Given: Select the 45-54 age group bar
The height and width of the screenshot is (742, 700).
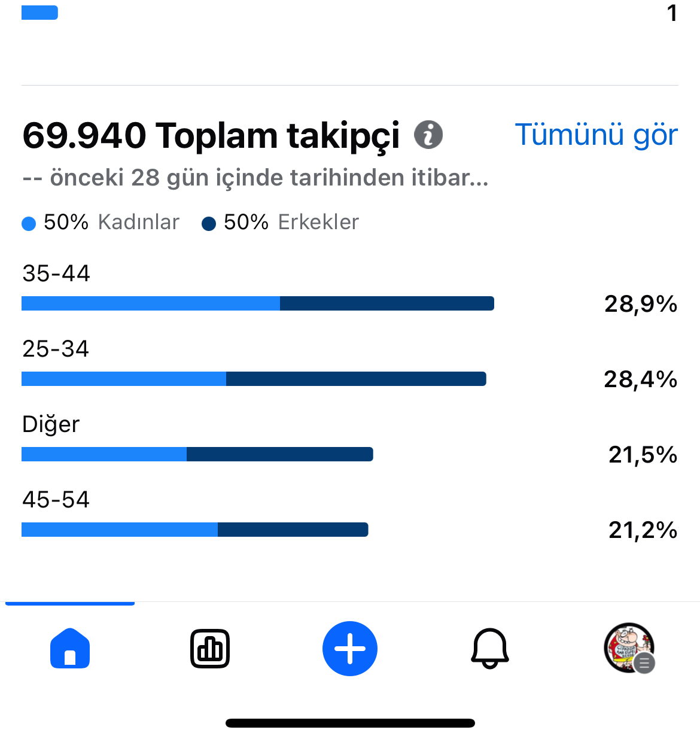Looking at the screenshot, I should [x=195, y=530].
